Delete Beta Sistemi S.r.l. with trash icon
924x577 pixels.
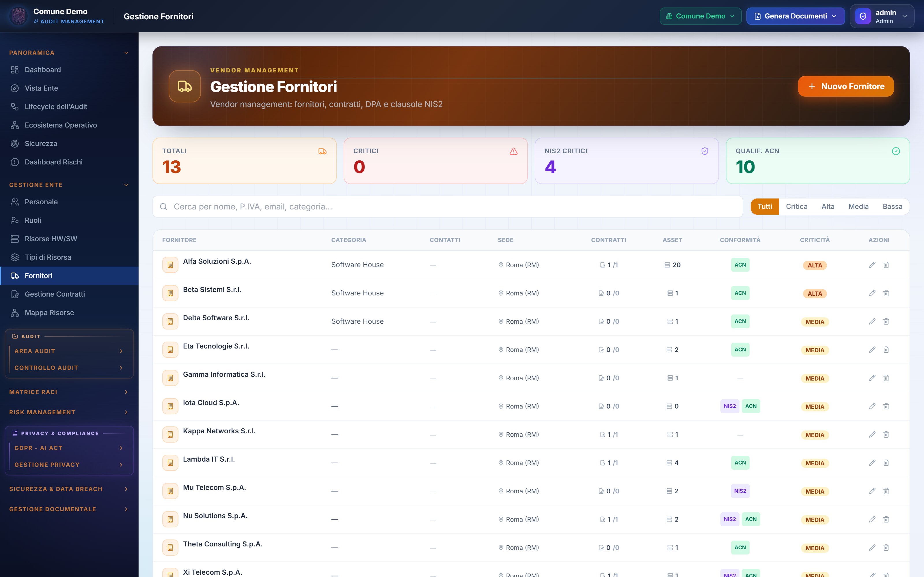tap(886, 293)
